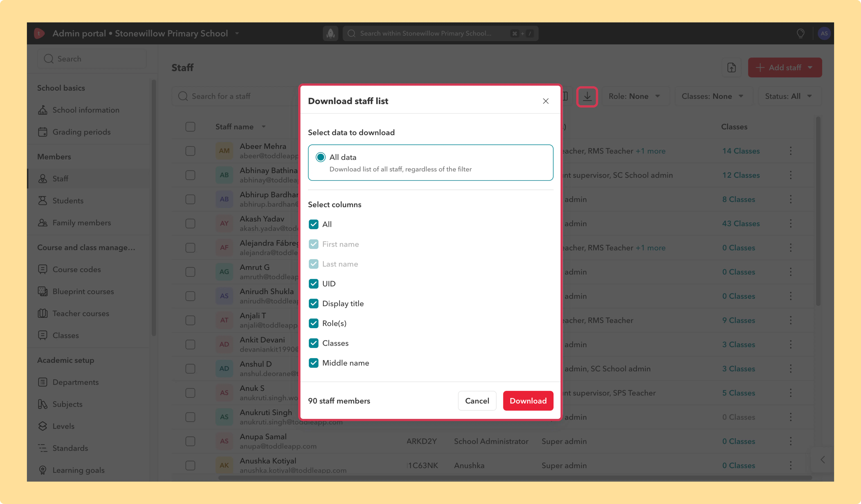Toggle the All columns checkbox
861x504 pixels.
314,224
